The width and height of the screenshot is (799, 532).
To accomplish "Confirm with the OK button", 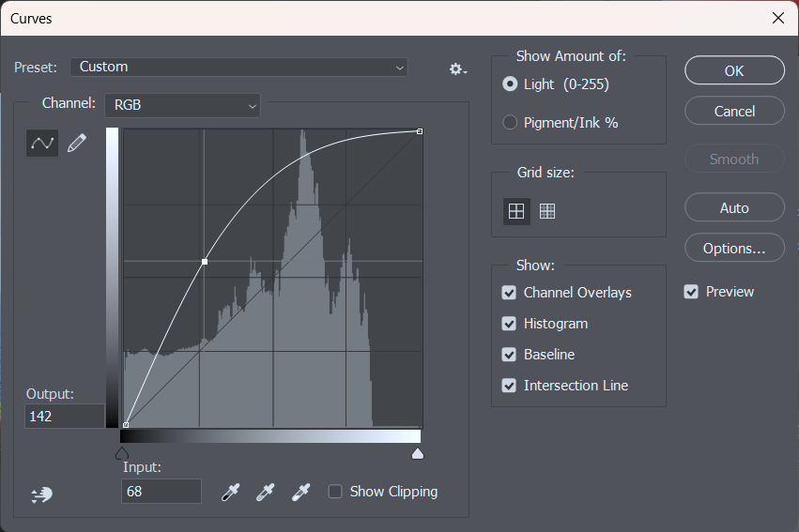I will click(x=734, y=70).
